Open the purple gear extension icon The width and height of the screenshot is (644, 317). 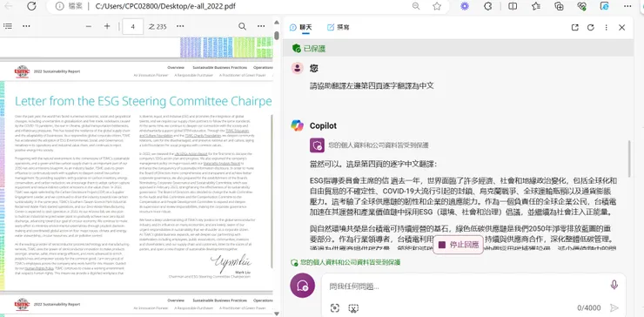(465, 6)
